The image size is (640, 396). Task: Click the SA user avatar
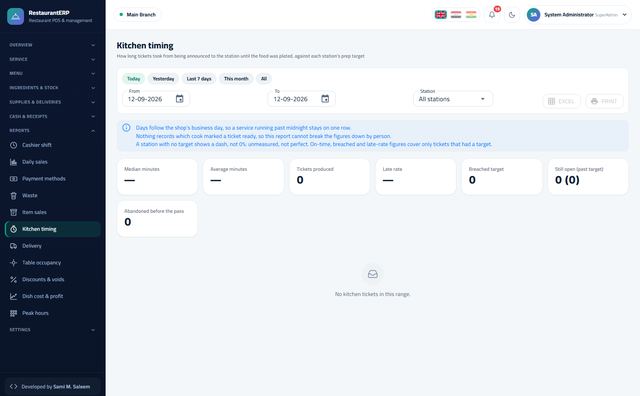533,15
